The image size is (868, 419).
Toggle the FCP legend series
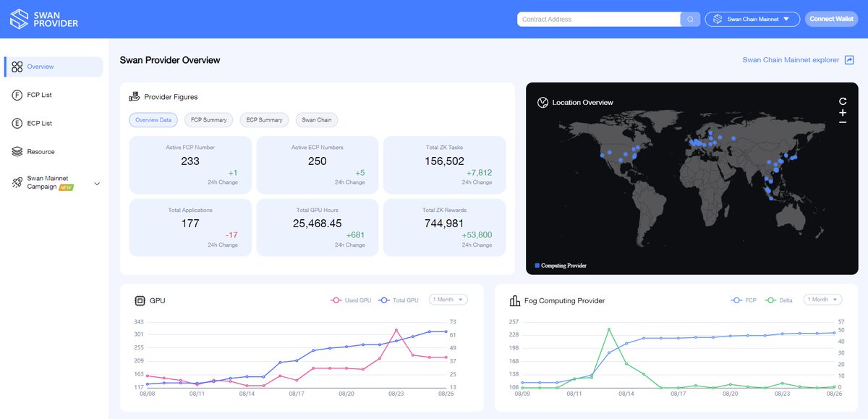tap(744, 300)
